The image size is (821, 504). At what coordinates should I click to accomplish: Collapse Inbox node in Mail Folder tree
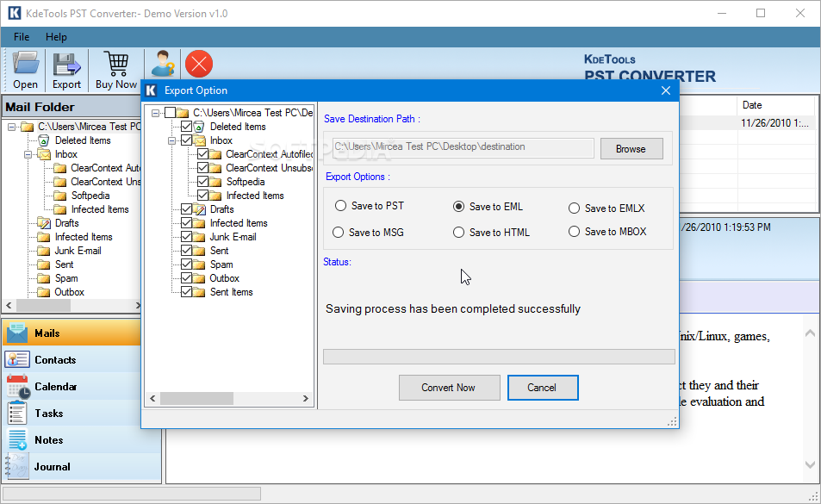28,154
